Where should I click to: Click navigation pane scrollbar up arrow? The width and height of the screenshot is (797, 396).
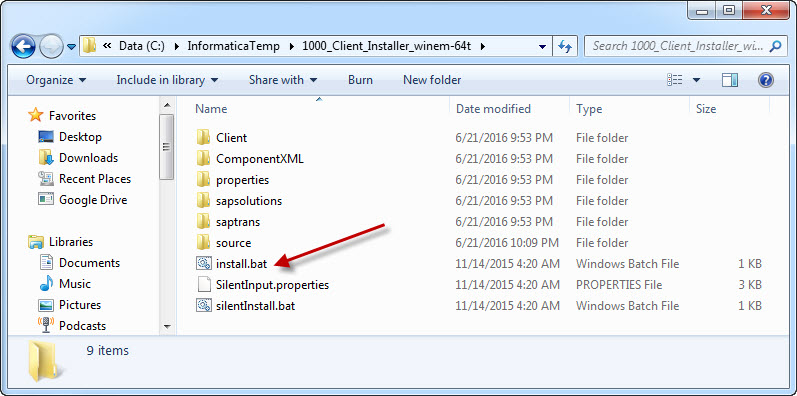(x=167, y=106)
